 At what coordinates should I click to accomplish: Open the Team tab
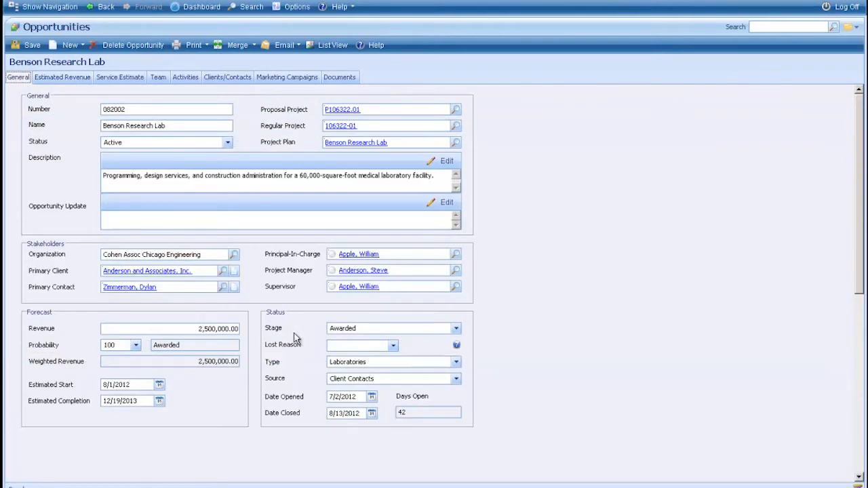pos(158,77)
